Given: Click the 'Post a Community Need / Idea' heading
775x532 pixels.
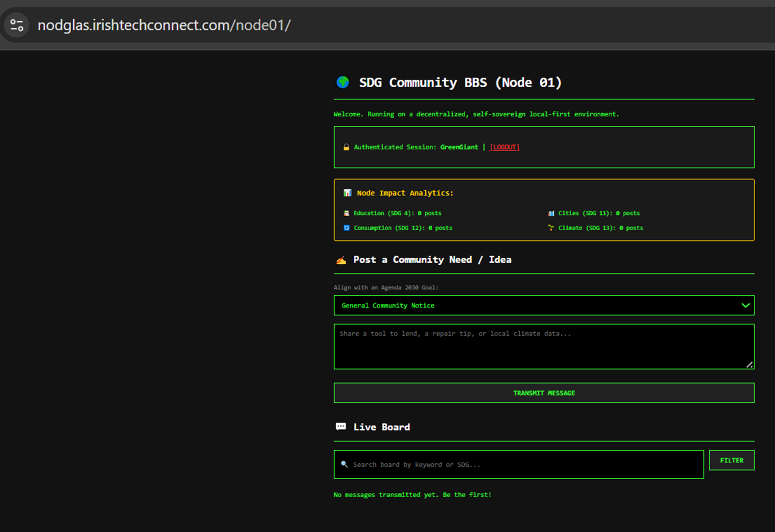Looking at the screenshot, I should point(432,260).
